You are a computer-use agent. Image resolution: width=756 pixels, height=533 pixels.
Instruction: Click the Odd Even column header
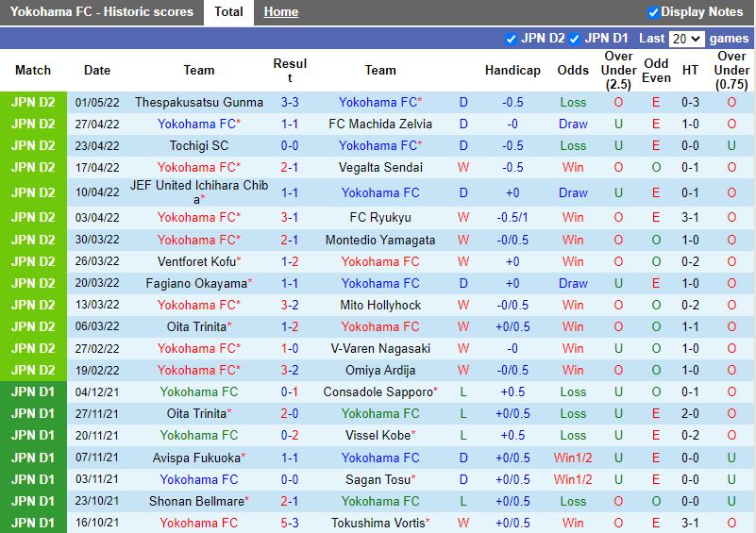(x=656, y=71)
